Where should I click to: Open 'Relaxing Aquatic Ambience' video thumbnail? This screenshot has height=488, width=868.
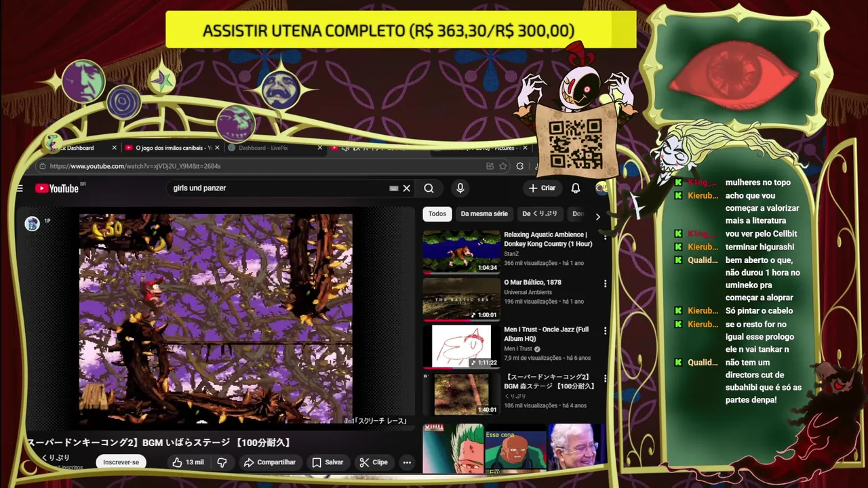point(461,251)
